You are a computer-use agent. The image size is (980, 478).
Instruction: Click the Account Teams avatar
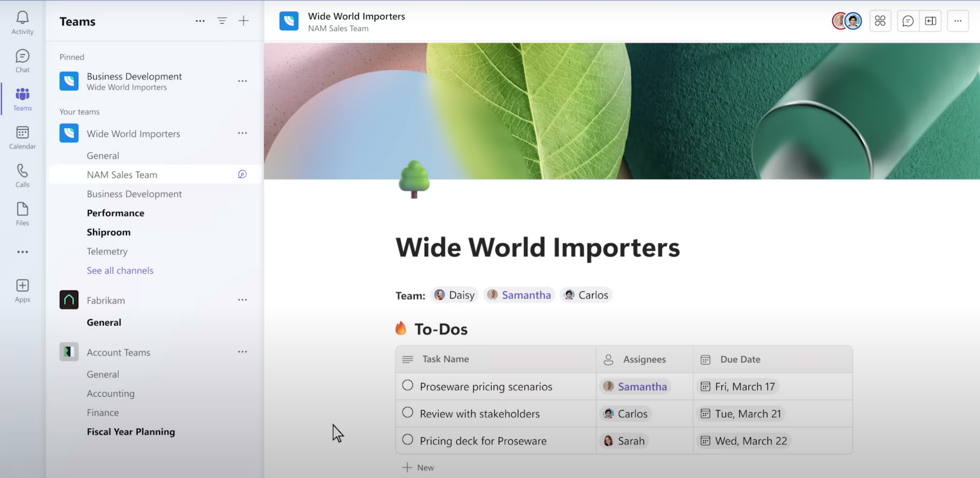pyautogui.click(x=69, y=352)
